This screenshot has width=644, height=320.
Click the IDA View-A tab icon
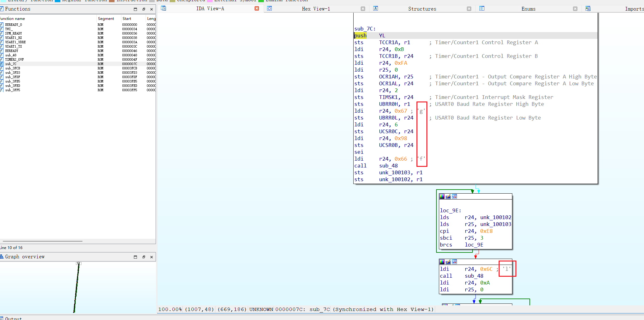163,8
